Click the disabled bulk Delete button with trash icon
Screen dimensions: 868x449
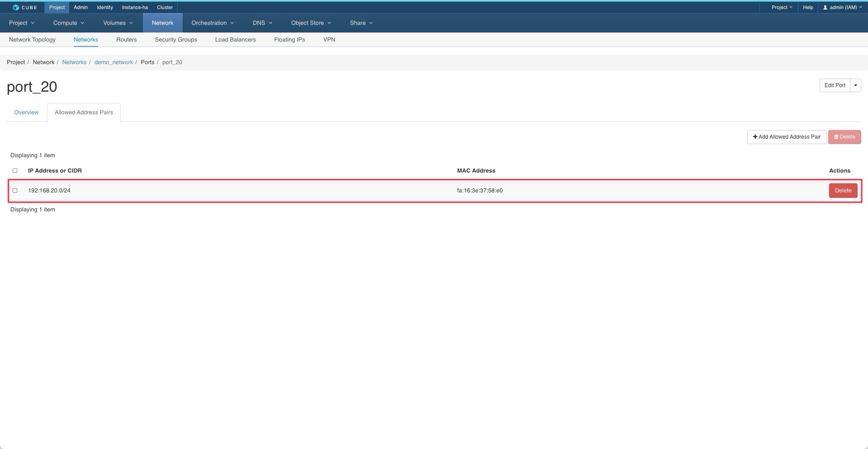[x=844, y=137]
